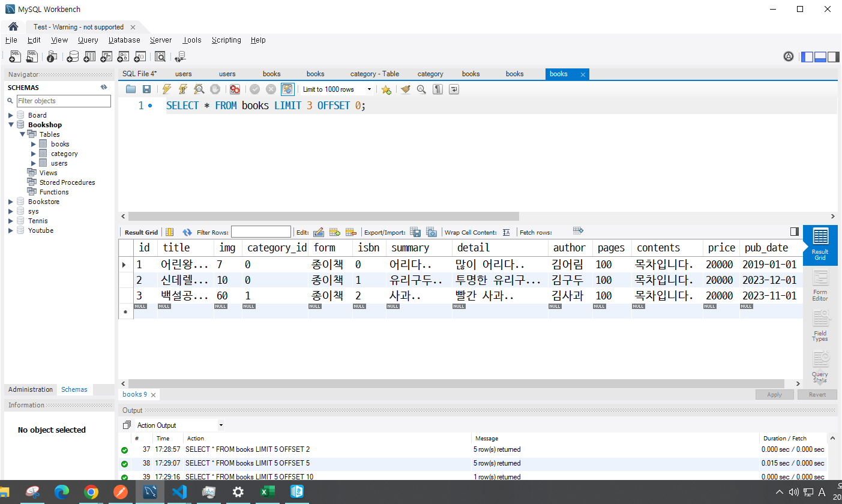Save the script to a file
This screenshot has width=842, height=504.
pos(146,89)
